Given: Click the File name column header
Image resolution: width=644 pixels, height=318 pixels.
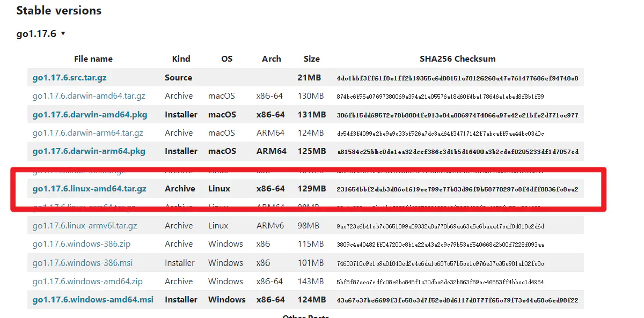Looking at the screenshot, I should [x=93, y=59].
